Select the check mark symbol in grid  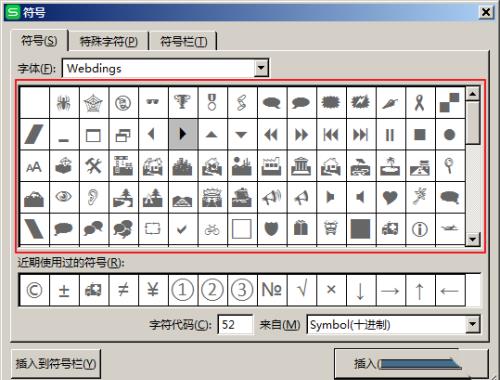click(x=183, y=229)
